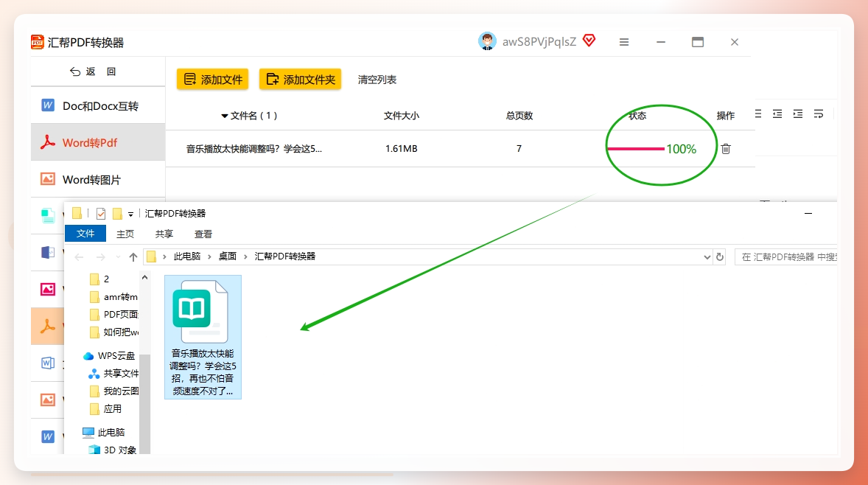Open the 如何把w folder in tree
The image size is (868, 485).
click(113, 332)
